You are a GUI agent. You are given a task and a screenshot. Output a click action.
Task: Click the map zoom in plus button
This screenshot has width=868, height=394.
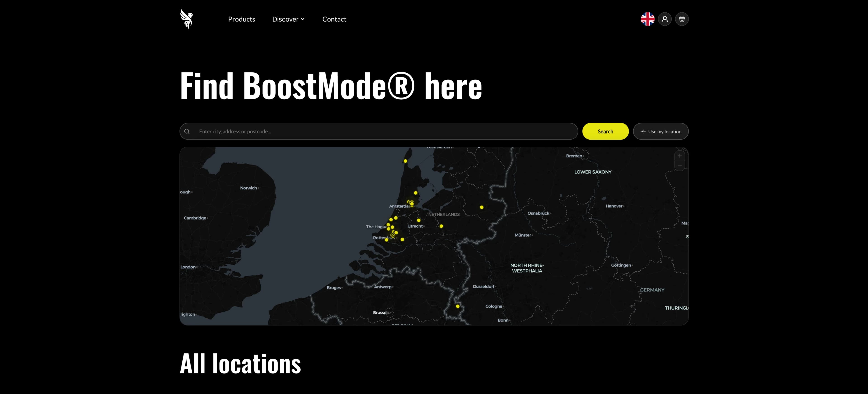click(680, 156)
